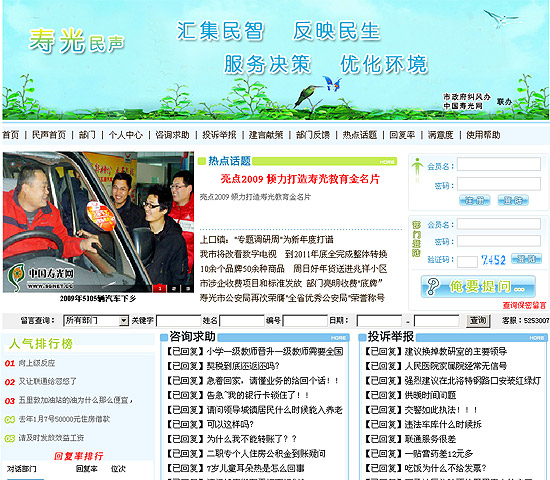Click the 查询 search button
Image resolution: width=550 pixels, height=480 pixels.
tap(478, 320)
